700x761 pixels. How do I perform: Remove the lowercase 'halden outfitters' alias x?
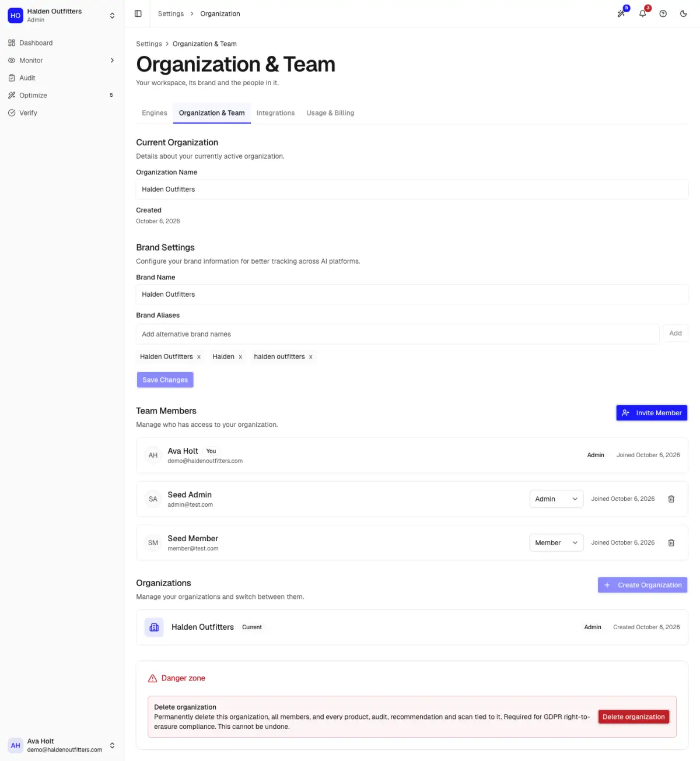point(311,357)
